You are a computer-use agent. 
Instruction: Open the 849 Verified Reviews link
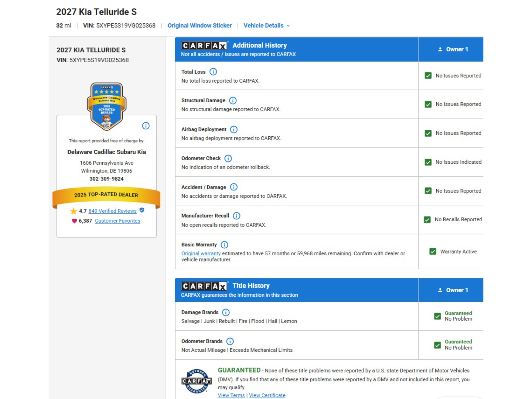(112, 211)
